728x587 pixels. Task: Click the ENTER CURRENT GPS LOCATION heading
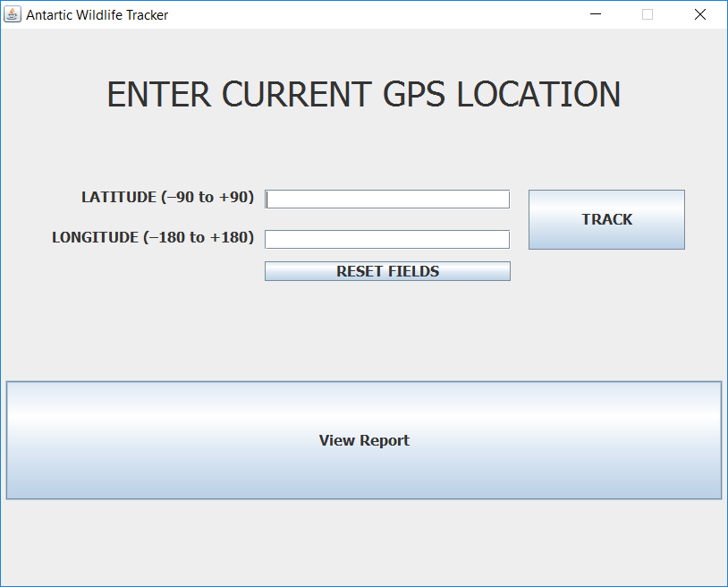pos(363,95)
